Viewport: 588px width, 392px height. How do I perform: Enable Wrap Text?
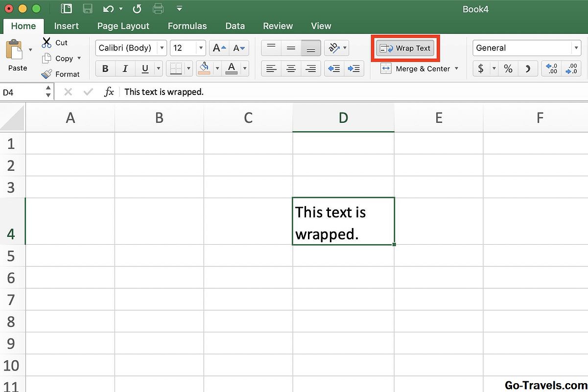pyautogui.click(x=405, y=48)
